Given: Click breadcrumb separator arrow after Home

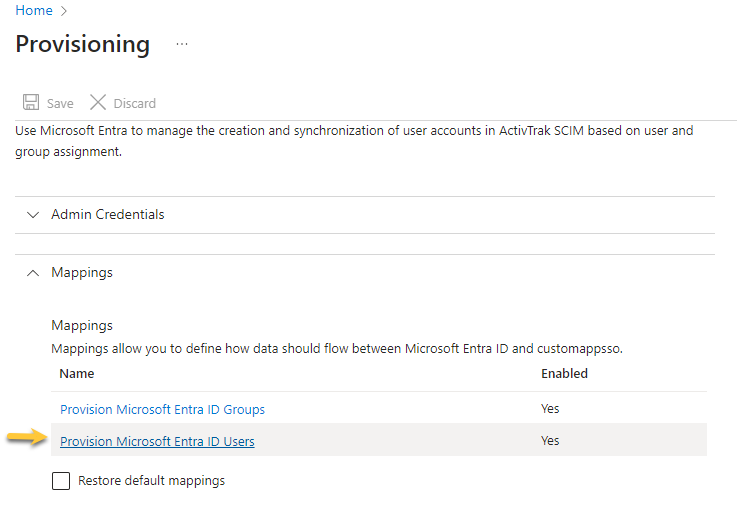Looking at the screenshot, I should pyautogui.click(x=64, y=11).
